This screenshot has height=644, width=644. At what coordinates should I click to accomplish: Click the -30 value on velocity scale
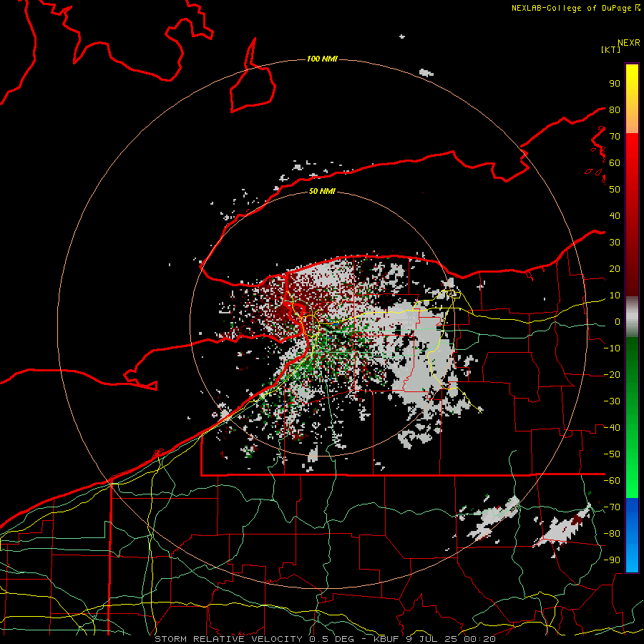tap(612, 401)
